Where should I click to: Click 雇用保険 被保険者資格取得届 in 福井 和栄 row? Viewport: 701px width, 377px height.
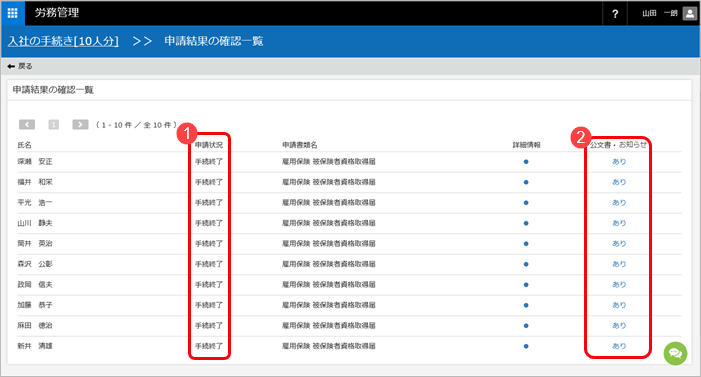329,182
